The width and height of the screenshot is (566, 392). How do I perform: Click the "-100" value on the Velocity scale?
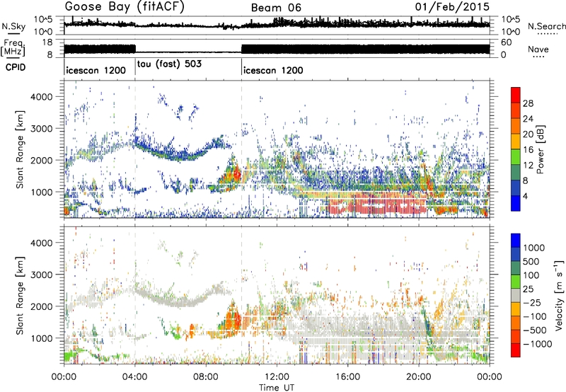[535, 316]
